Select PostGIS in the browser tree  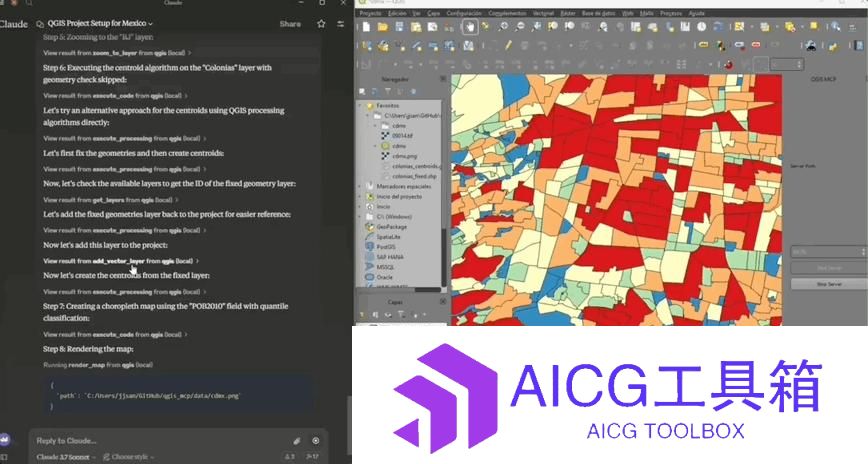coord(385,247)
